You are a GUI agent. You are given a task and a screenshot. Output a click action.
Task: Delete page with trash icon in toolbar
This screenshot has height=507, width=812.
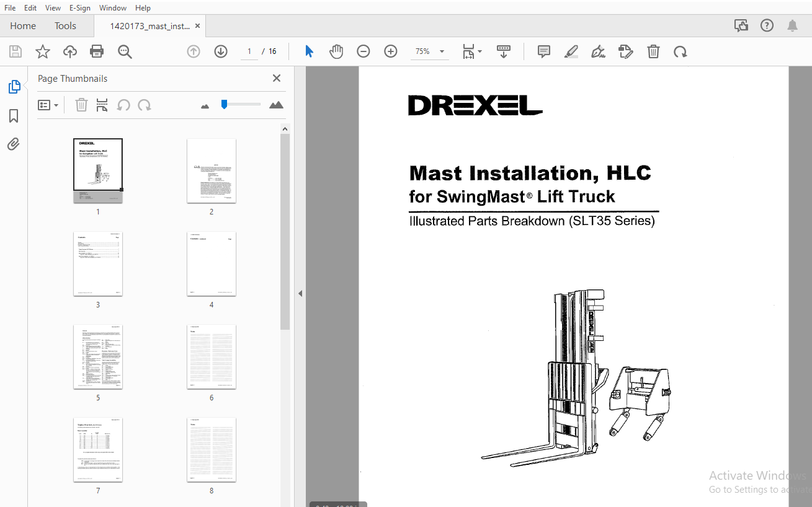point(653,51)
